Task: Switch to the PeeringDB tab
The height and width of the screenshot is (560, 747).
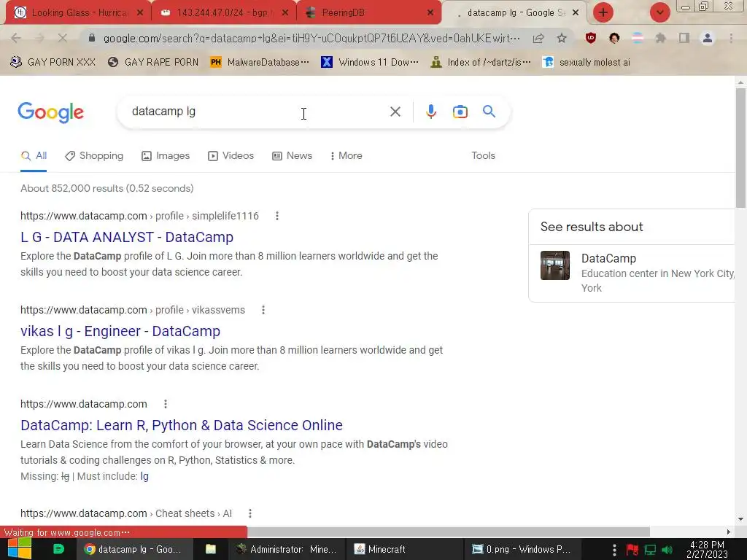Action: tap(368, 12)
